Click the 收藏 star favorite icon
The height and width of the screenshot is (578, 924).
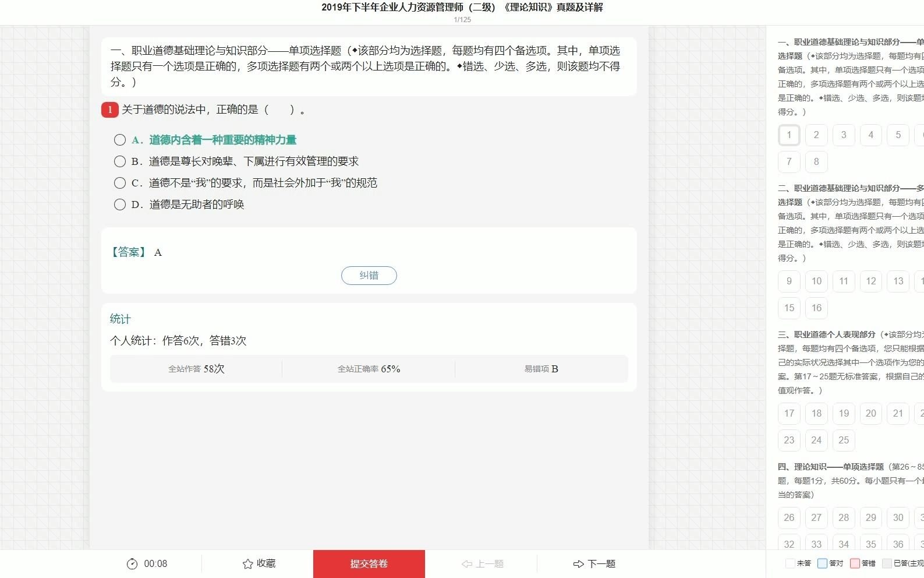coord(248,564)
